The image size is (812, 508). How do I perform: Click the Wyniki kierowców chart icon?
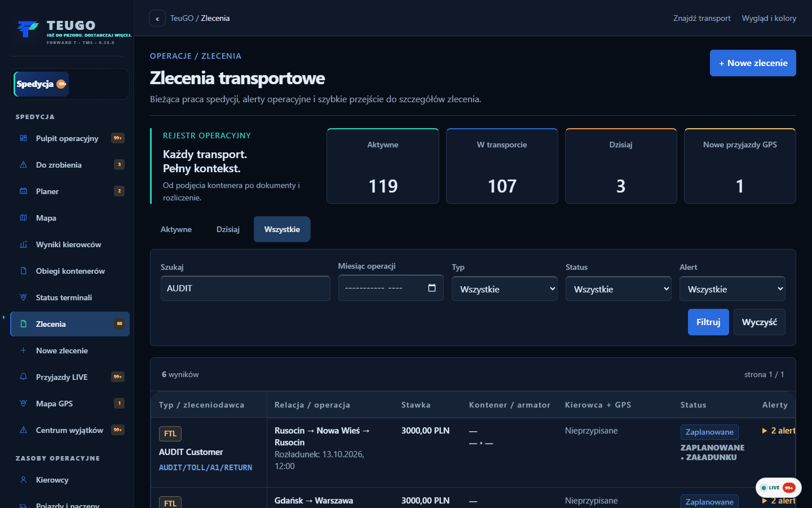pos(23,244)
